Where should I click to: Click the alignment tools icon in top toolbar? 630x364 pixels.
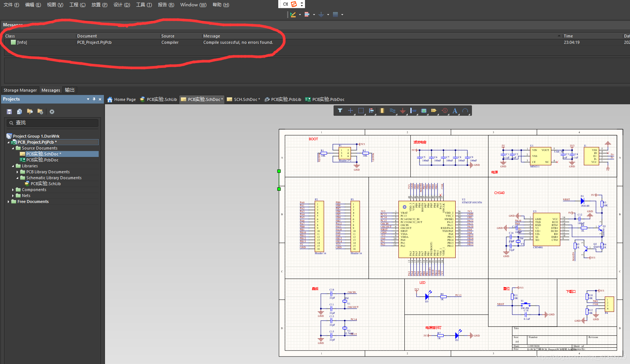click(307, 14)
